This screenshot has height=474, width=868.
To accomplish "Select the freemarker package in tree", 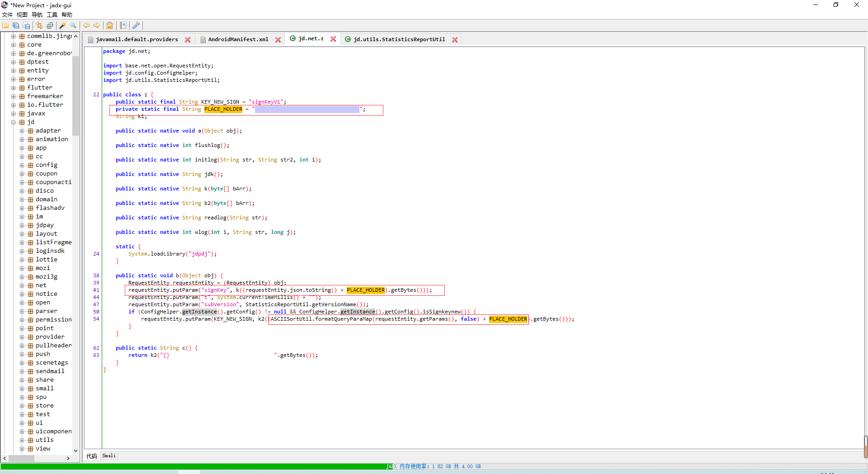I will pos(45,96).
